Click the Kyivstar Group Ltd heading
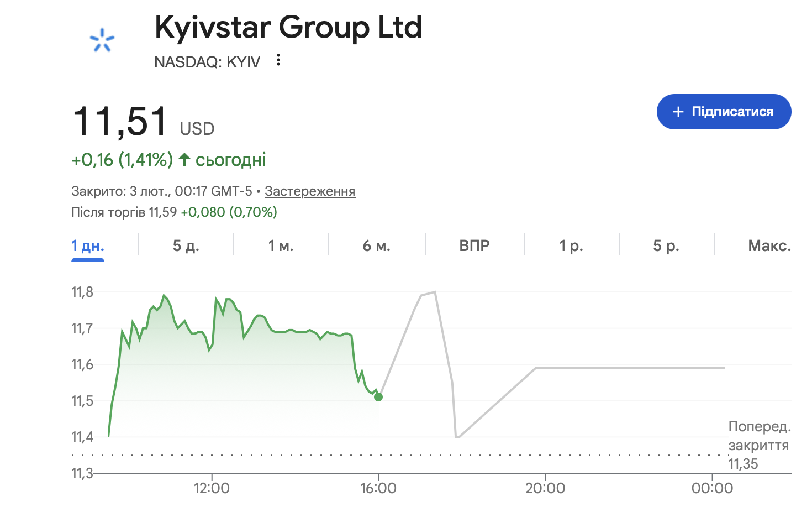 pyautogui.click(x=288, y=27)
